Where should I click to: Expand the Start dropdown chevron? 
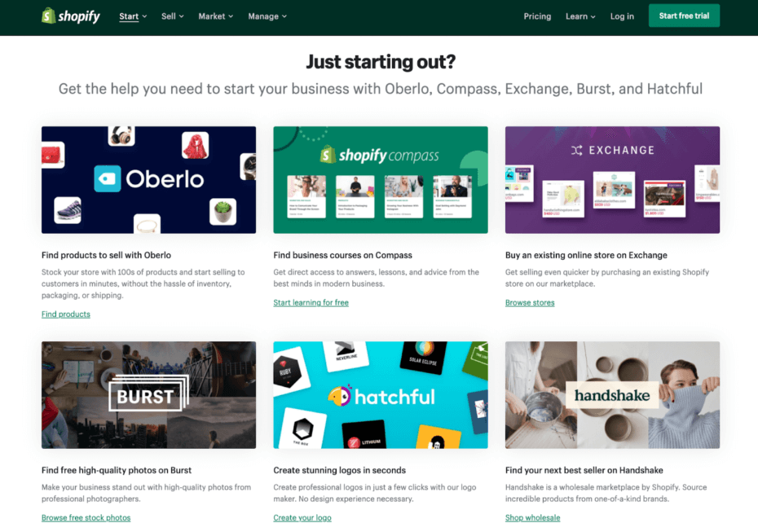[x=144, y=16]
